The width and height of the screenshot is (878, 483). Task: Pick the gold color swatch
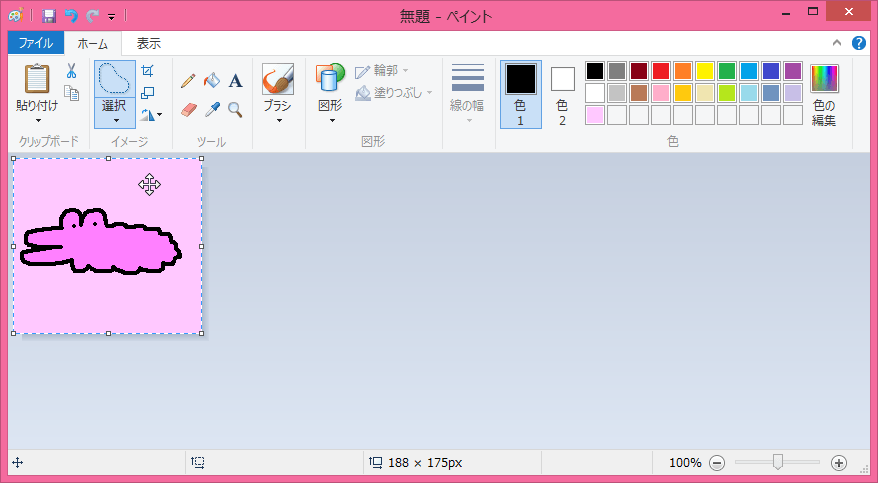pos(683,93)
